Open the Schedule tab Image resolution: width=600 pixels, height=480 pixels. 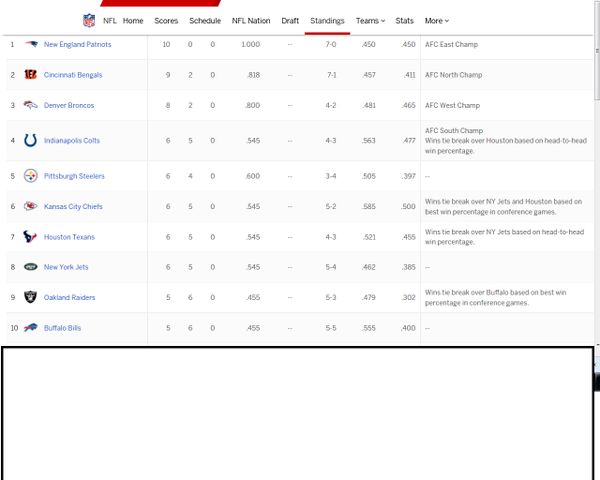(205, 21)
